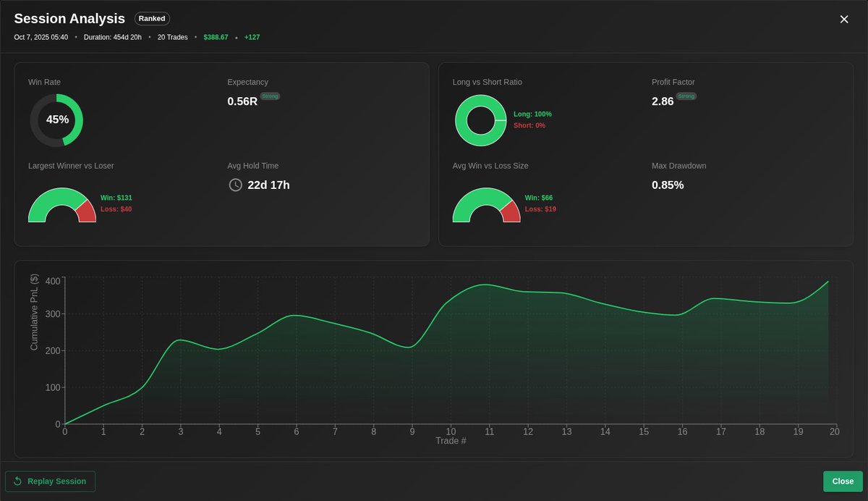Click the Win Rate 45% donut chart
The image size is (868, 501).
pos(56,120)
